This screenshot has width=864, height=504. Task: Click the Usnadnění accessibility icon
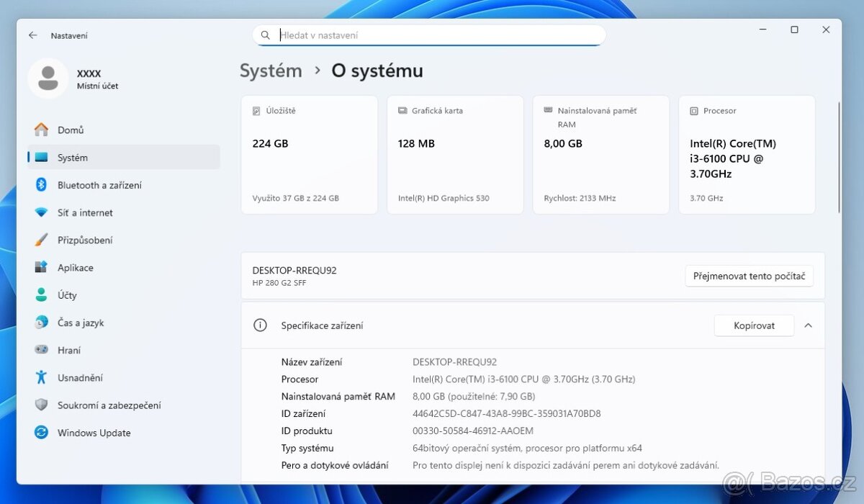pos(42,377)
